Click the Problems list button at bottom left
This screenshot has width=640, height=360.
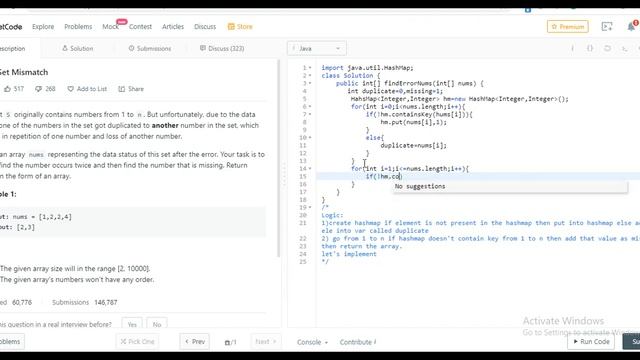point(11,342)
